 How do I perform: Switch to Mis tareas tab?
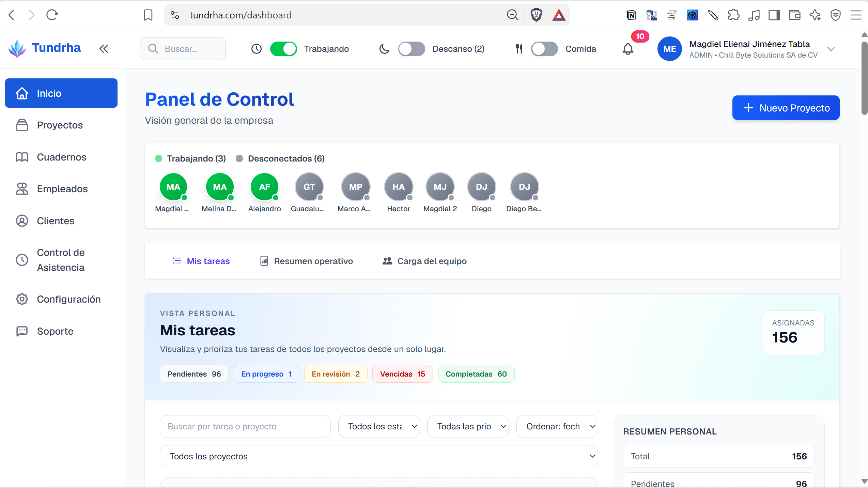[201, 261]
